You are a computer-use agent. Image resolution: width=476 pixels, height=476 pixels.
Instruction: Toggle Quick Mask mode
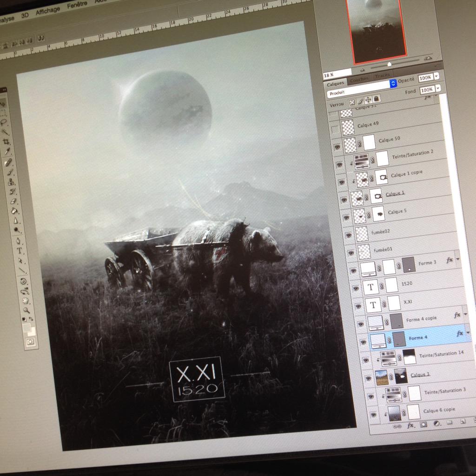(x=30, y=342)
